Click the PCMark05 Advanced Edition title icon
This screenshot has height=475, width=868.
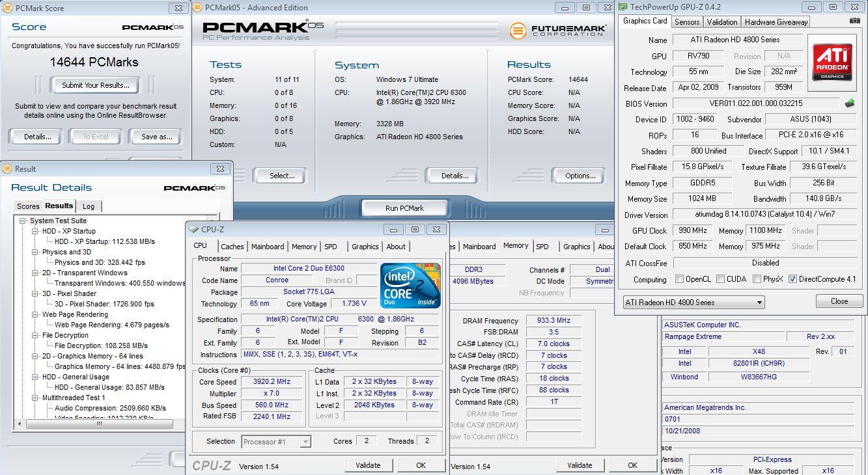(197, 8)
